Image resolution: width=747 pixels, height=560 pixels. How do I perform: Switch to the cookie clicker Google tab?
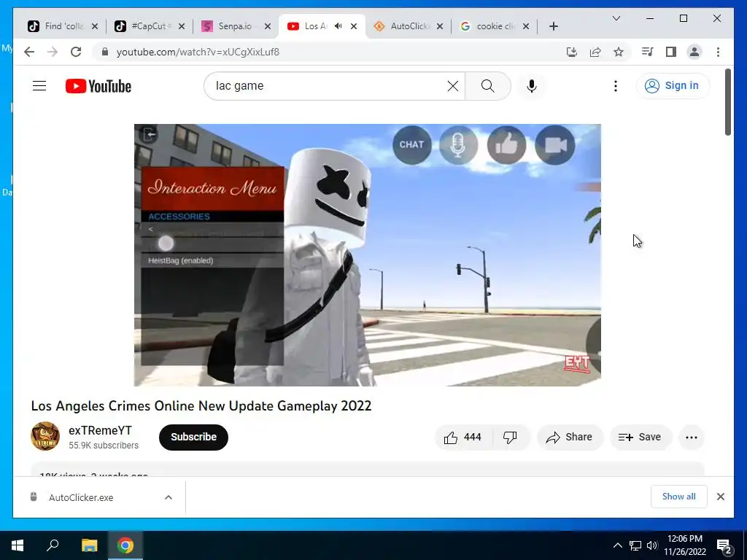pos(495,26)
